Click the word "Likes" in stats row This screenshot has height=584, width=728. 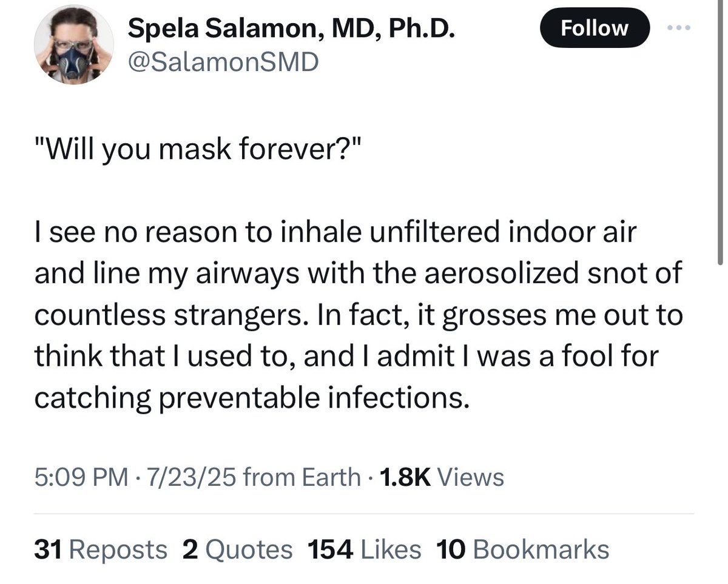391,549
